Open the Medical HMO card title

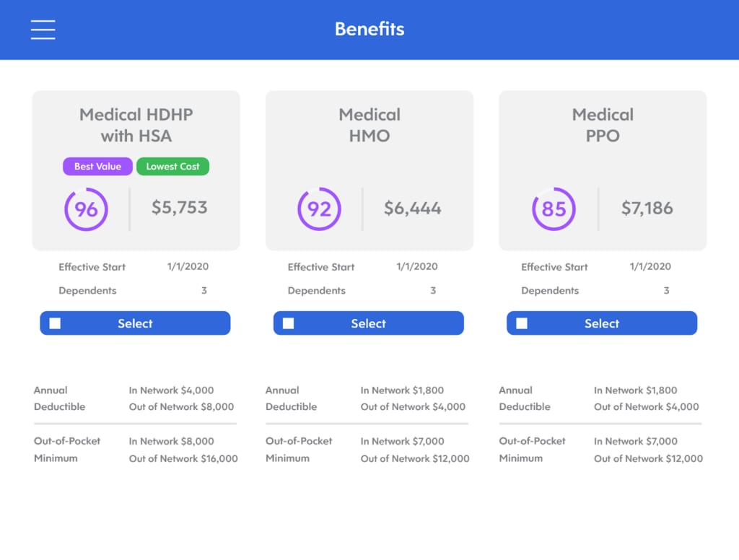pos(369,125)
